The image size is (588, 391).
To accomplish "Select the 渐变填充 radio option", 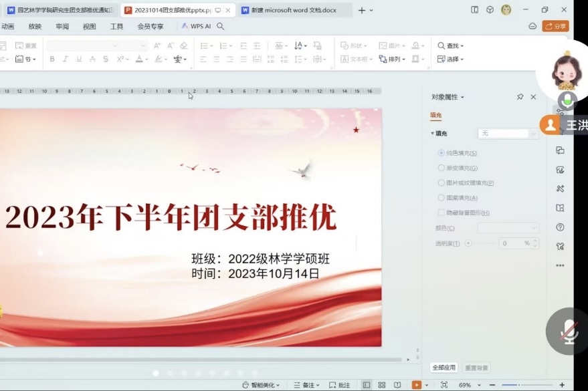I will pos(442,168).
